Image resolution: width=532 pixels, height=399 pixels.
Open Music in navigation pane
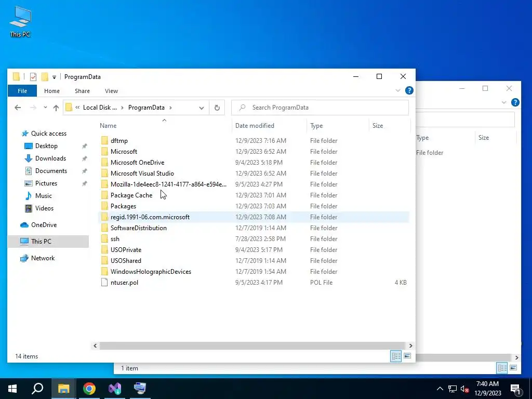pos(44,196)
